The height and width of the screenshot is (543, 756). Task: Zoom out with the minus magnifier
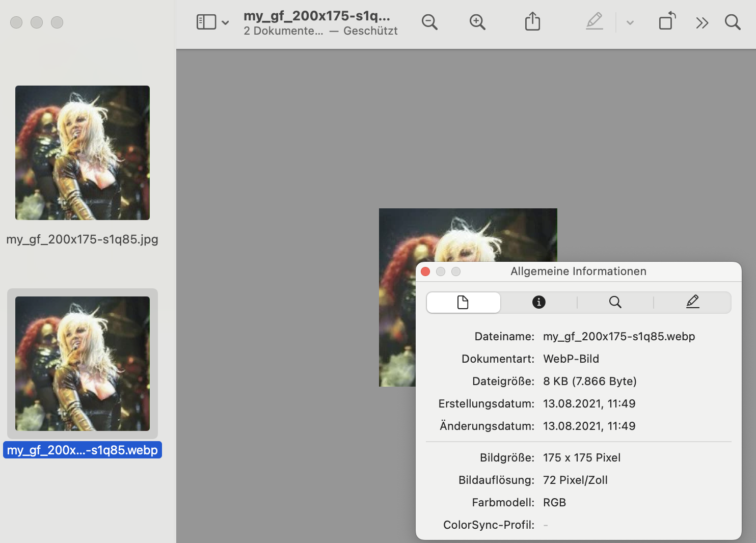429,22
